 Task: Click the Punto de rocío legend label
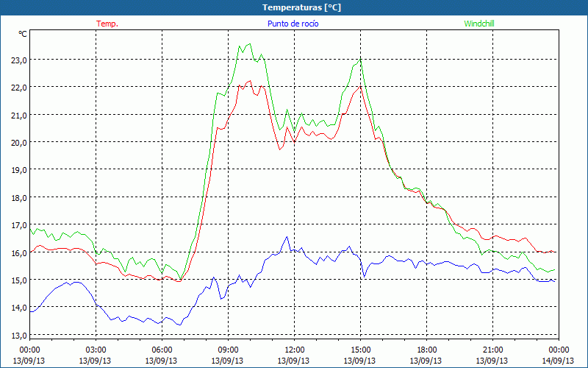point(293,24)
